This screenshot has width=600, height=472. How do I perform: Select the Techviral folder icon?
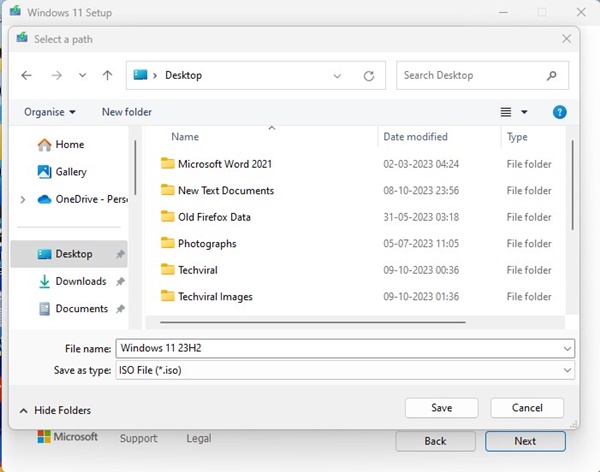pos(167,270)
